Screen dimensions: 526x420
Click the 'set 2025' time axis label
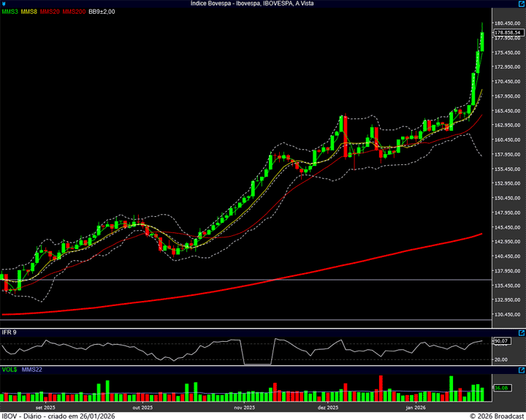click(45, 407)
